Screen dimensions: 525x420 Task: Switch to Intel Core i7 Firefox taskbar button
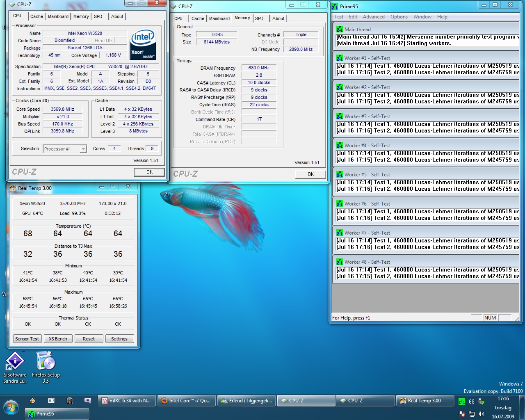[186, 401]
